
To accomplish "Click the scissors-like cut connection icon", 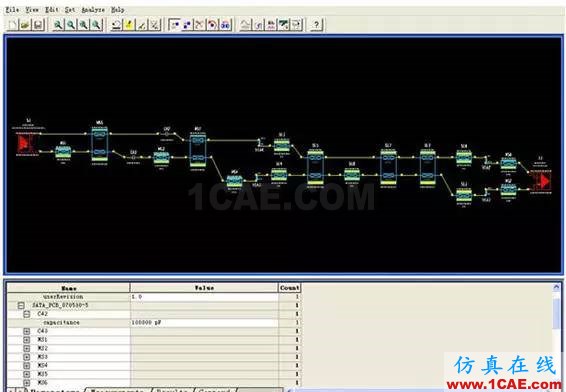I will point(200,25).
